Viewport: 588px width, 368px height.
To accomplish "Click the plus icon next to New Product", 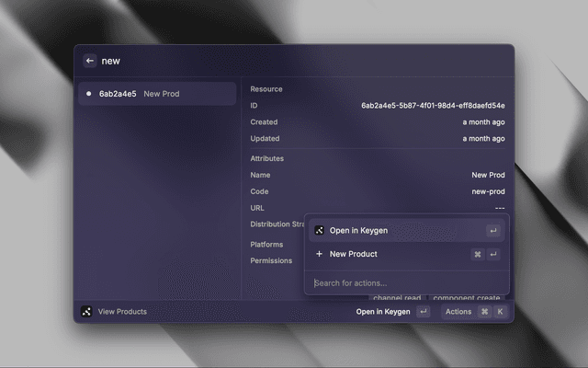I will (319, 254).
